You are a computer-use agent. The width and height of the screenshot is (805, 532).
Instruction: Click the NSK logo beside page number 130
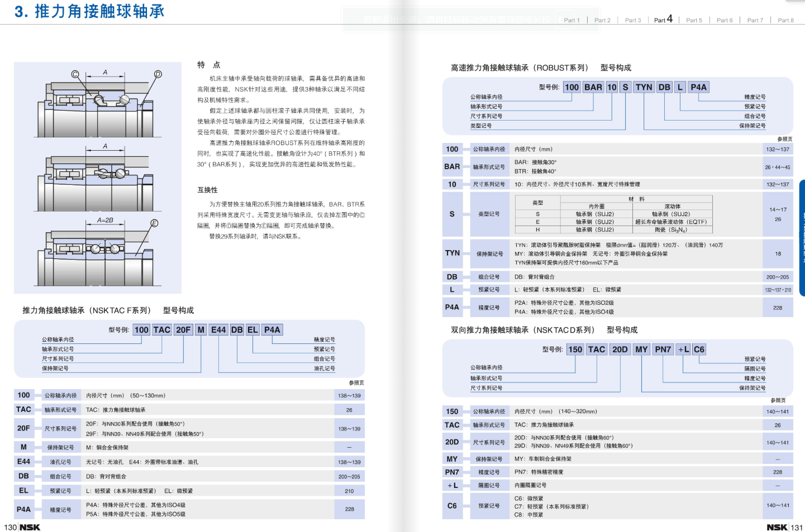[30, 527]
